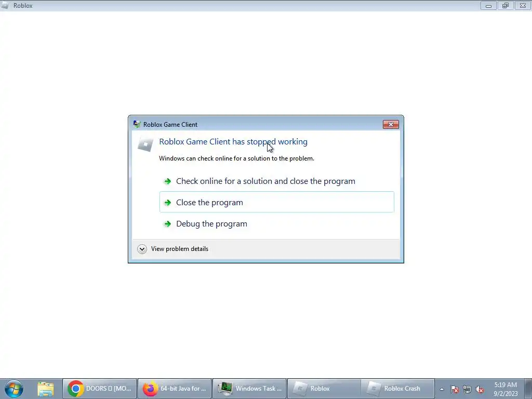Open network status tray icon
Viewport: 532px width, 399px height.
[467, 389]
